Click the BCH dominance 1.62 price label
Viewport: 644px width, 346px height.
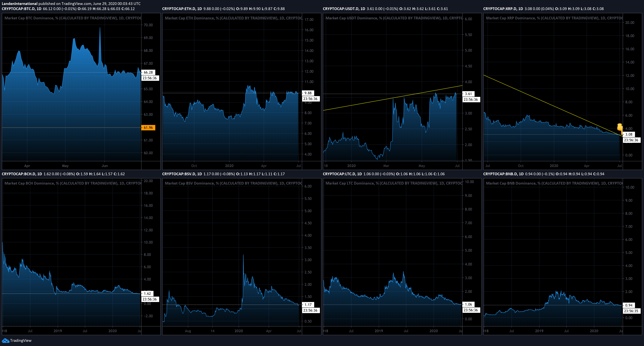tap(147, 293)
